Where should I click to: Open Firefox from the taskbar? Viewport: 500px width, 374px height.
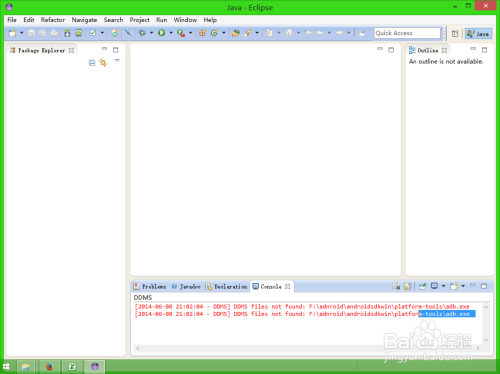(x=50, y=367)
